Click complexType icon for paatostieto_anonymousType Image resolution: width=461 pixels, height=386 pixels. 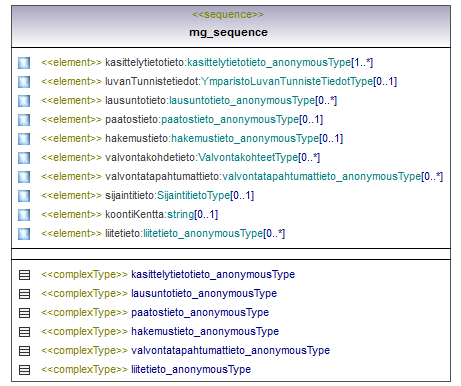pyautogui.click(x=24, y=313)
